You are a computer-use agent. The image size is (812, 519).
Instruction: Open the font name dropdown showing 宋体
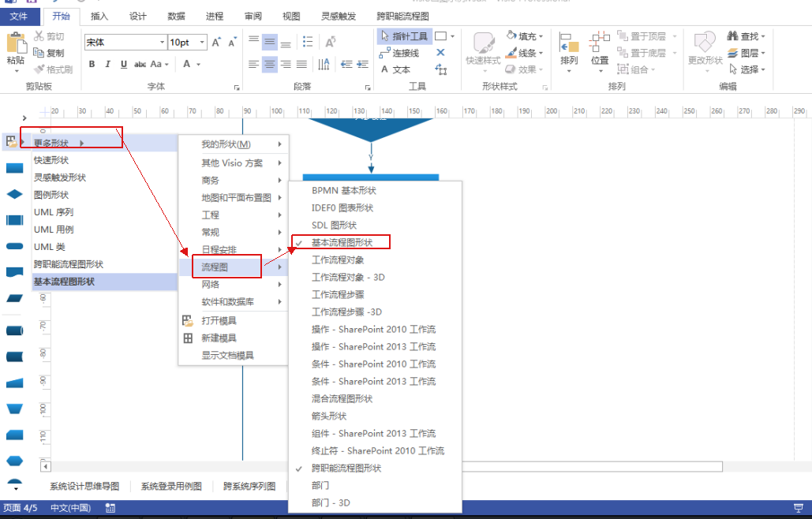[x=162, y=42]
